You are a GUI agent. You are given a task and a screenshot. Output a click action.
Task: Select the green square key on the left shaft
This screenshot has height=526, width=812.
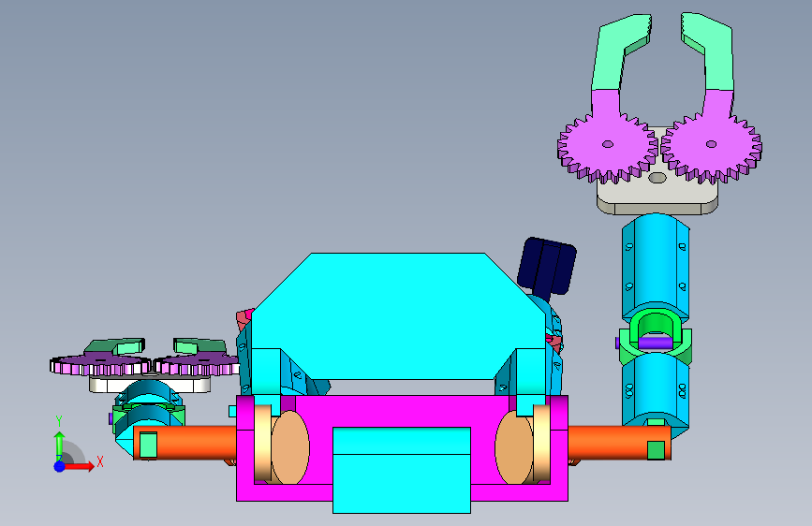coord(148,446)
